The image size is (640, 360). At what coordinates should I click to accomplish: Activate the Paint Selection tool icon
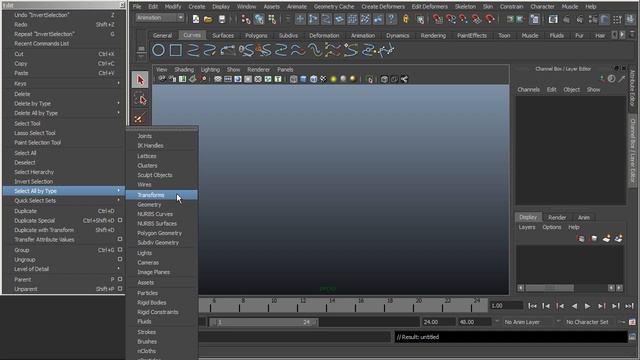coord(139,119)
